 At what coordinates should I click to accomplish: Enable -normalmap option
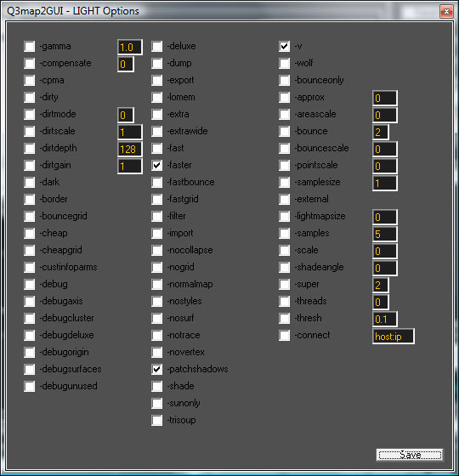pos(157,285)
